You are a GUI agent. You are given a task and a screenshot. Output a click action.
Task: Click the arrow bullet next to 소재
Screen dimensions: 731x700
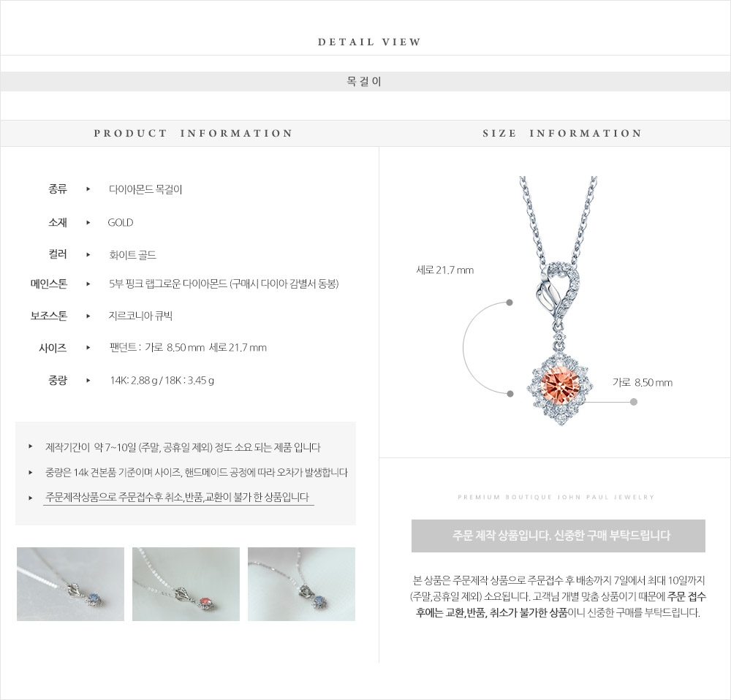tap(88, 222)
